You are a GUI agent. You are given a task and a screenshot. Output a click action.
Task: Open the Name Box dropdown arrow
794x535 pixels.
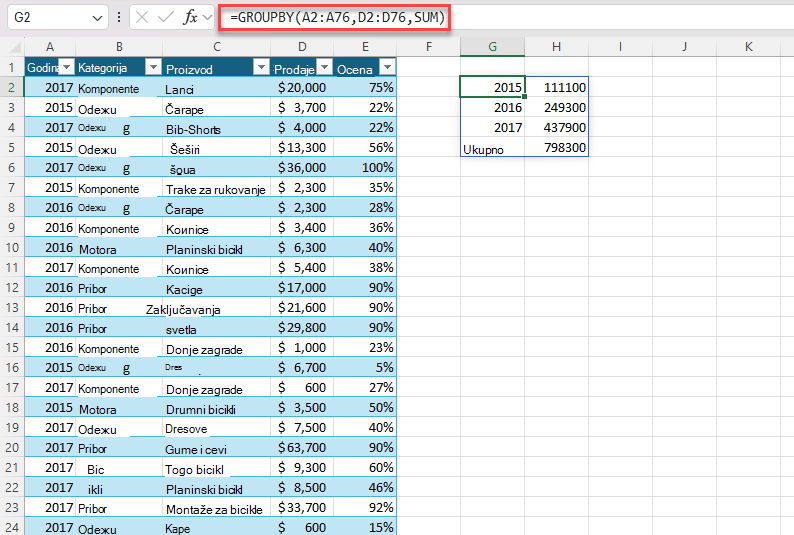[x=97, y=18]
